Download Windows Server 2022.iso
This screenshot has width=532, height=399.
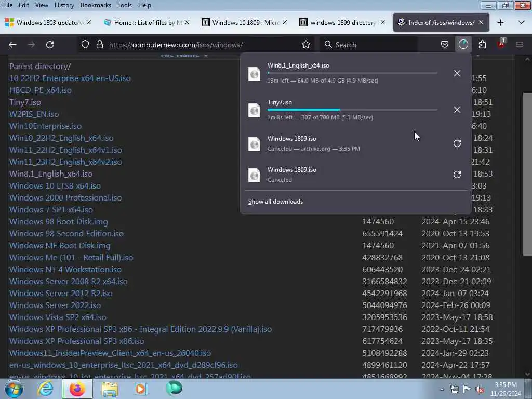(x=55, y=305)
